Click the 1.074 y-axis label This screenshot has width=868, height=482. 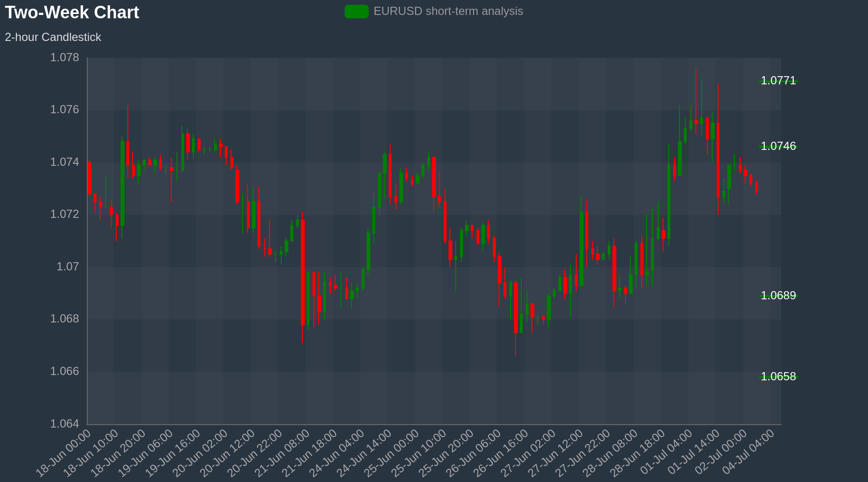[65, 162]
